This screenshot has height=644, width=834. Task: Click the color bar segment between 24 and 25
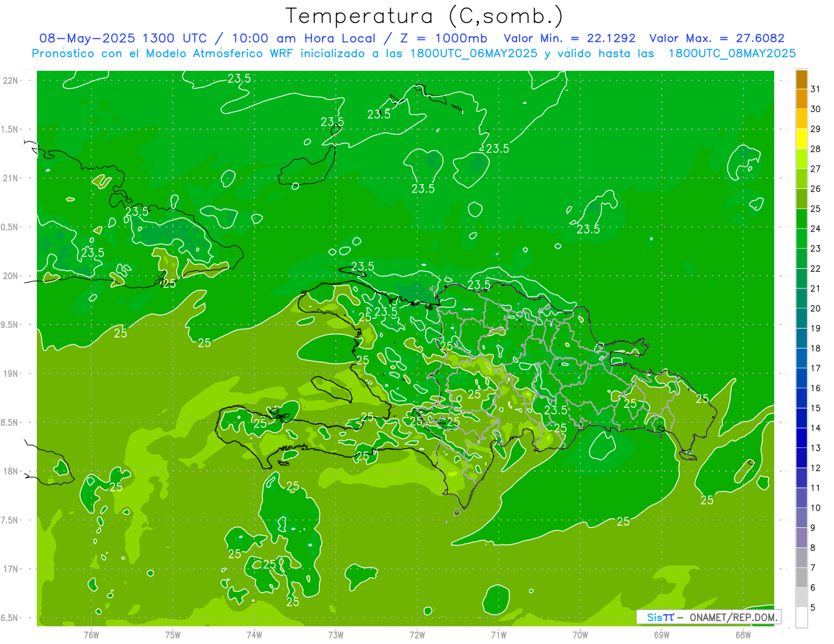click(801, 218)
